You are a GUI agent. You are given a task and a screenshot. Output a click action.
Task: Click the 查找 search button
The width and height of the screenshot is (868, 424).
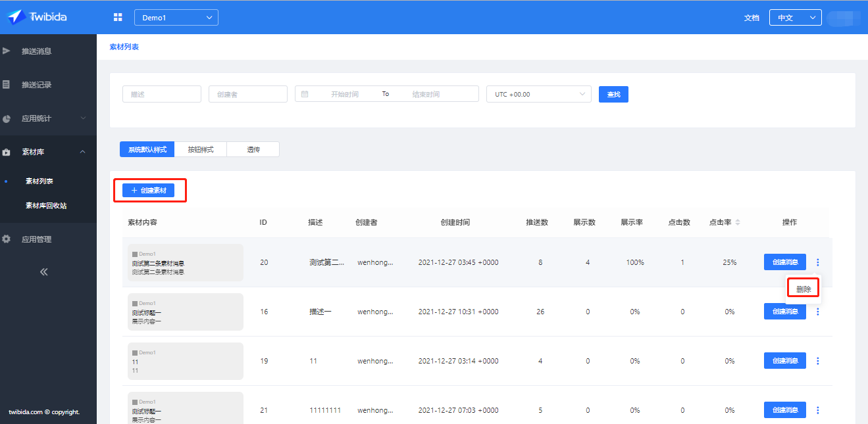(614, 94)
